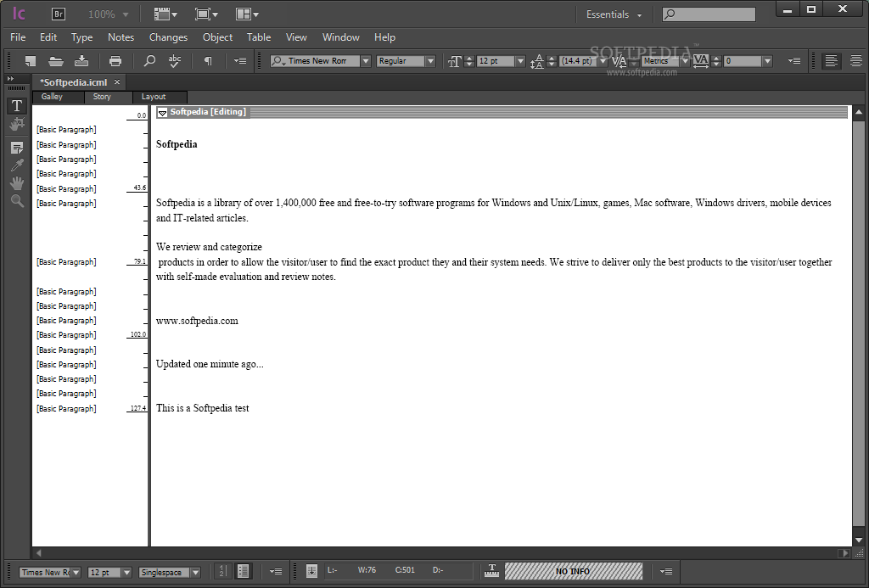This screenshot has width=869, height=588.
Task: Select the Hand tool
Action: click(16, 183)
